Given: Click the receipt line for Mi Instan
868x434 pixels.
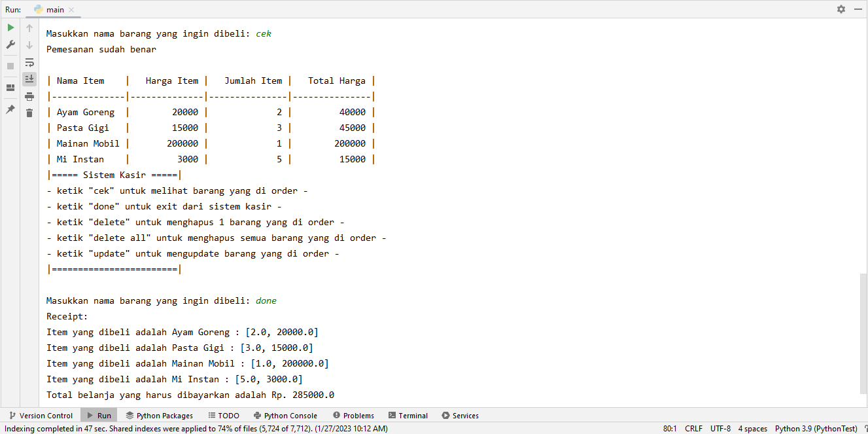Looking at the screenshot, I should tap(175, 380).
